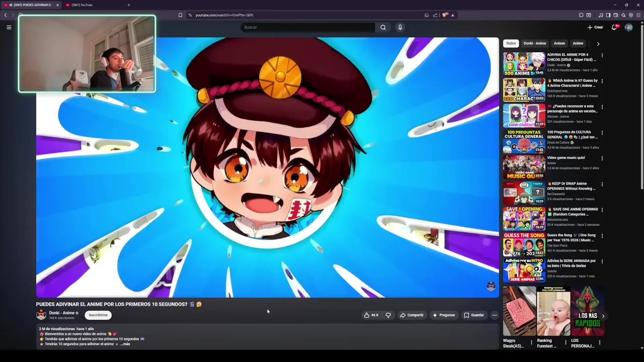The width and height of the screenshot is (644, 362).
Task: Open the account avatar menu
Action: click(628, 27)
